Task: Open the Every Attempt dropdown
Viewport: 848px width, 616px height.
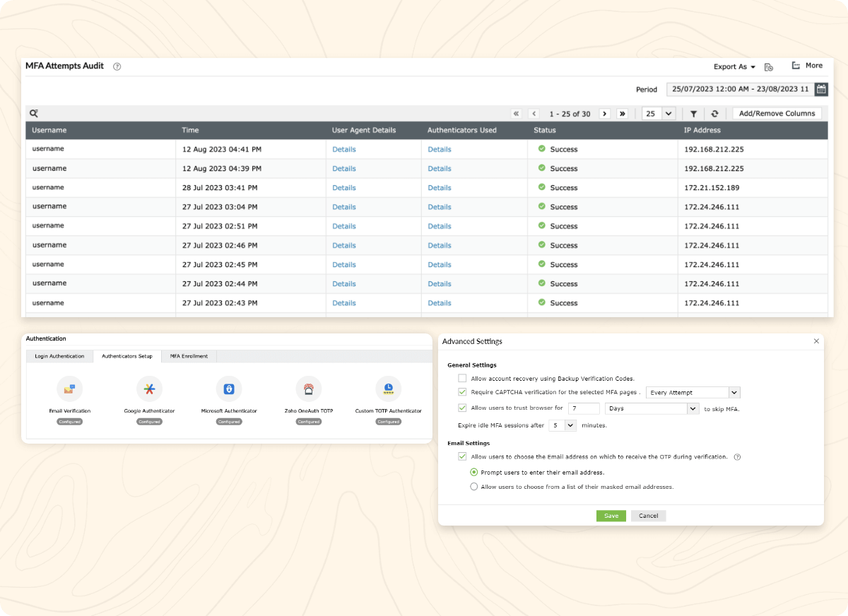Action: (693, 392)
